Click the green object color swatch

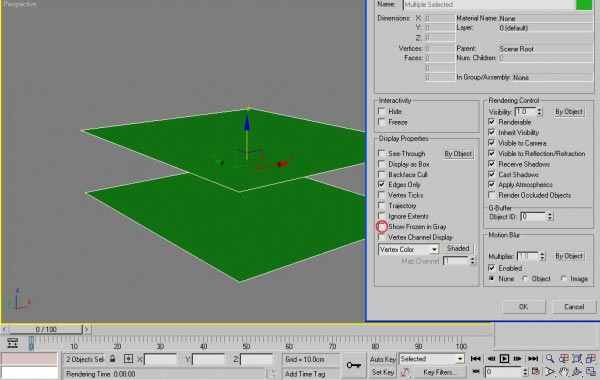click(584, 5)
